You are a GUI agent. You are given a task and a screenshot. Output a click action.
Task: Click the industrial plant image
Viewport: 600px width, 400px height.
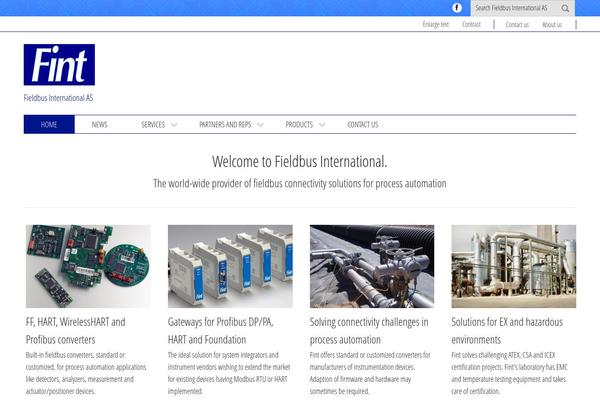514,266
